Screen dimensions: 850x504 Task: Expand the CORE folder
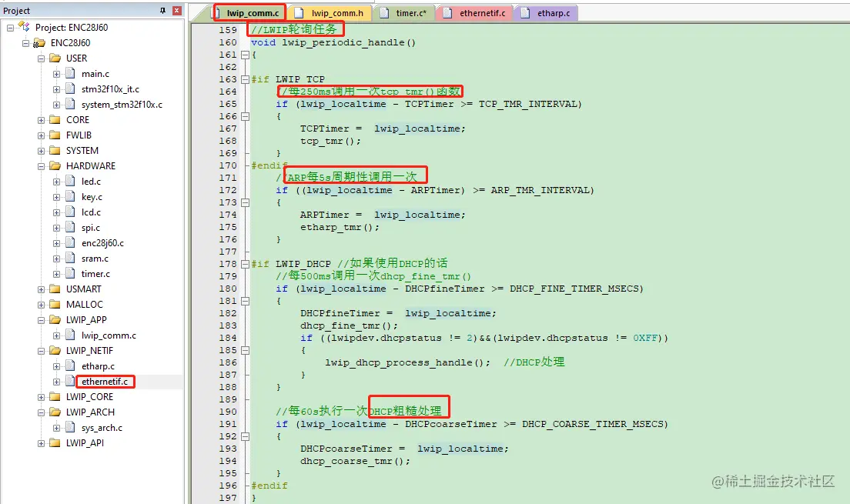coord(42,120)
